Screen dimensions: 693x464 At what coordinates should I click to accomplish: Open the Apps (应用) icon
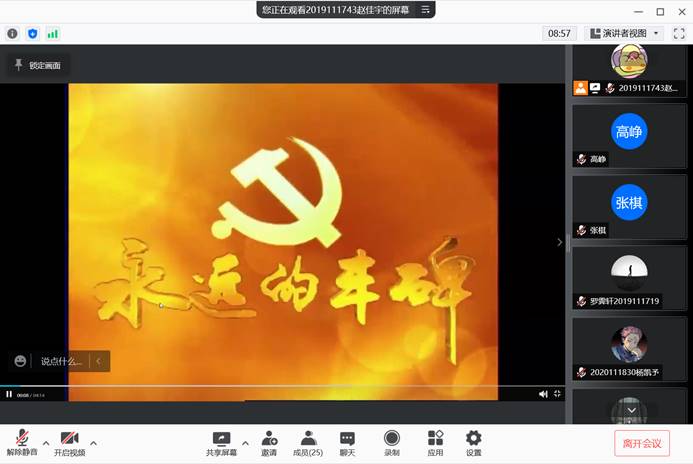pyautogui.click(x=435, y=443)
